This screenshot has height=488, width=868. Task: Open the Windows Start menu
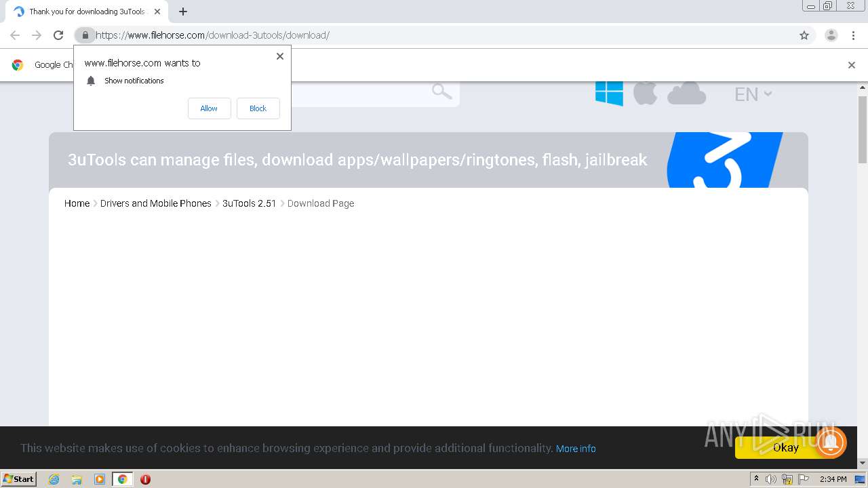(x=18, y=479)
